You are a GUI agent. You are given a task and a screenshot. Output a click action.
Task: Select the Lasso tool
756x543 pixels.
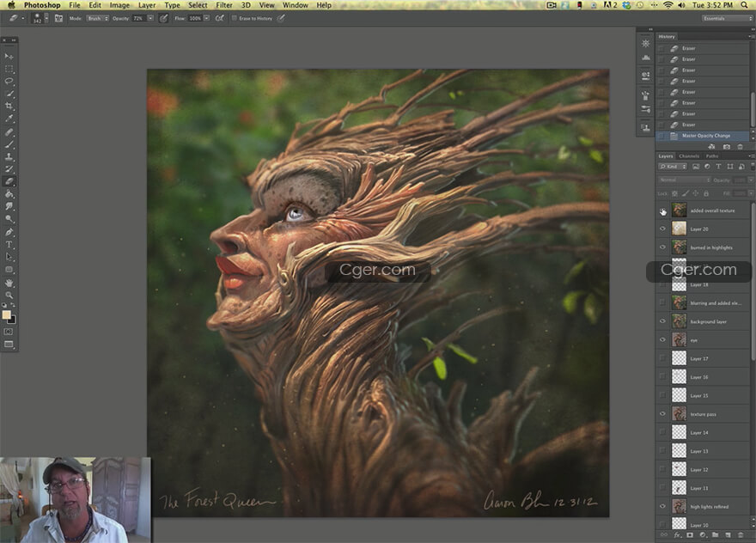[x=9, y=82]
